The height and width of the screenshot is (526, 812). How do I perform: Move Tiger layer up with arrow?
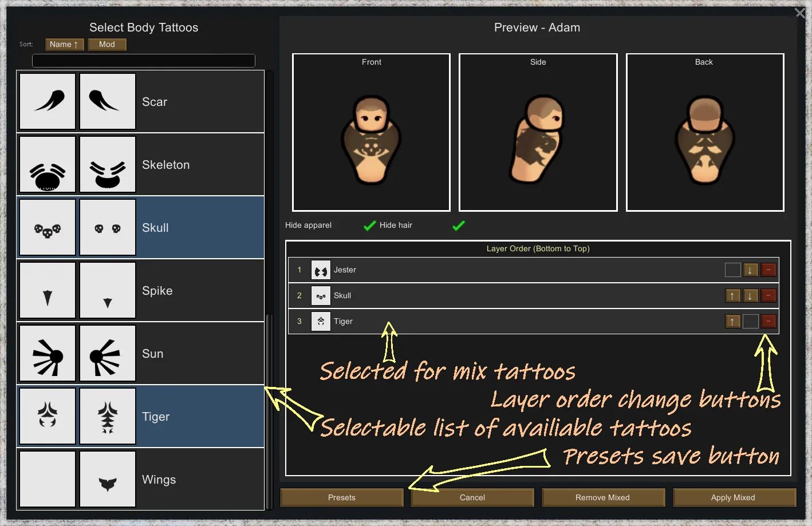pos(732,321)
